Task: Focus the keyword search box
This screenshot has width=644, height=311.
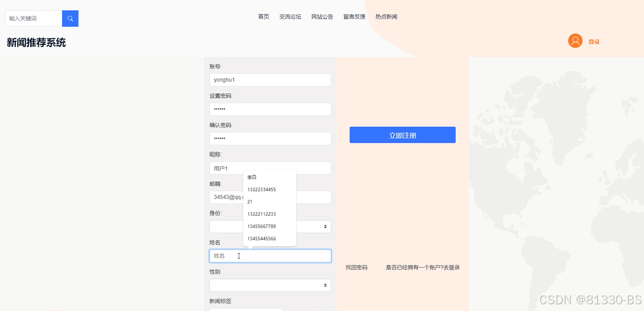Action: click(33, 19)
